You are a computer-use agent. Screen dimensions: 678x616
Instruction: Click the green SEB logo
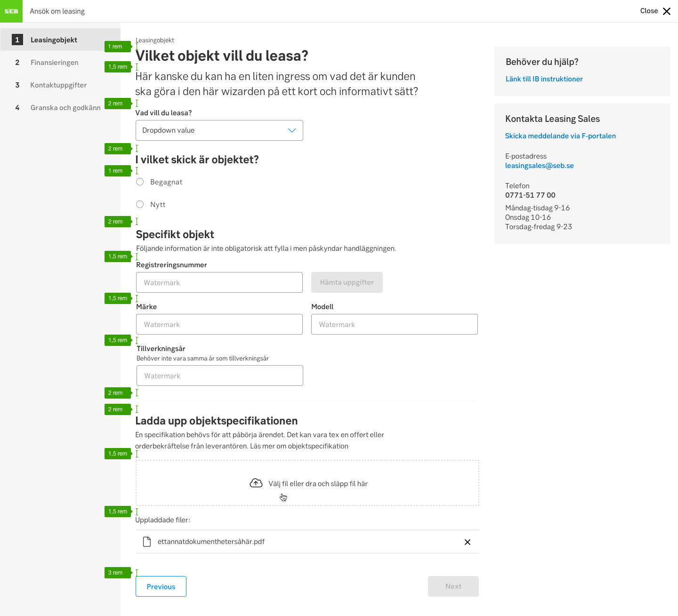click(x=11, y=11)
